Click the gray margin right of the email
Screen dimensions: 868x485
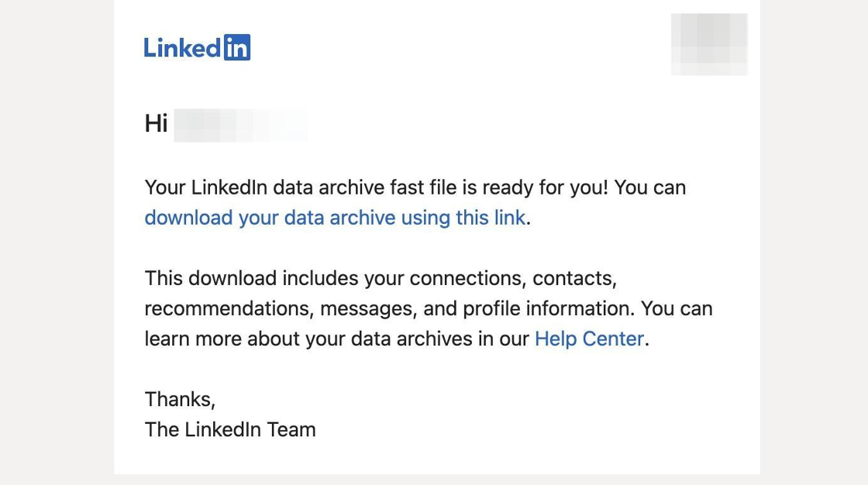click(x=814, y=242)
